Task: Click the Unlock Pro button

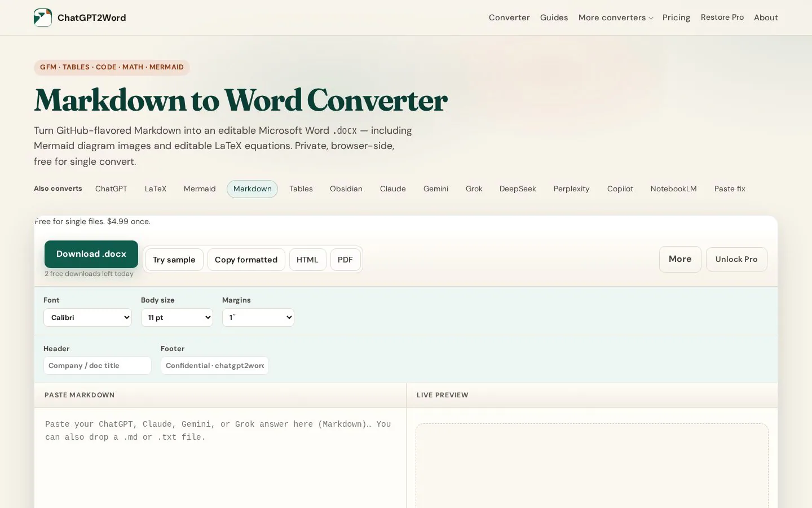Action: point(736,259)
